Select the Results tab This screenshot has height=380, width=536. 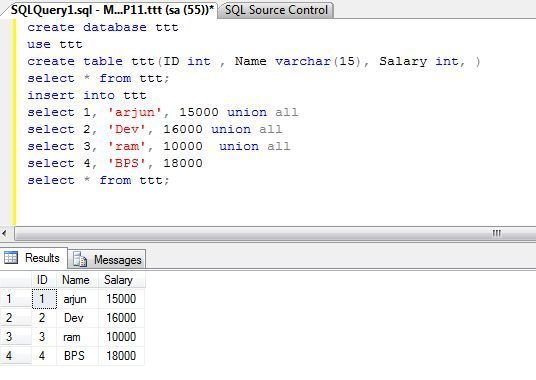[x=34, y=258]
